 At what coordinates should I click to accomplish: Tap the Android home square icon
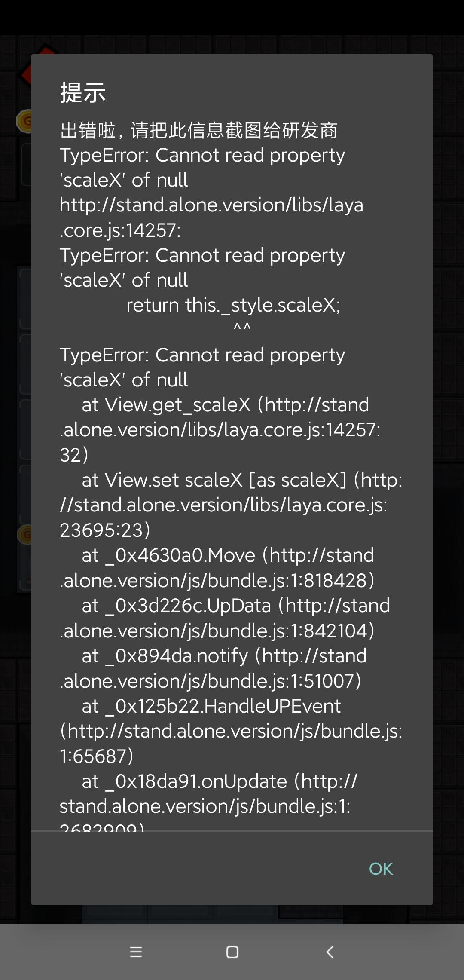coord(232,952)
